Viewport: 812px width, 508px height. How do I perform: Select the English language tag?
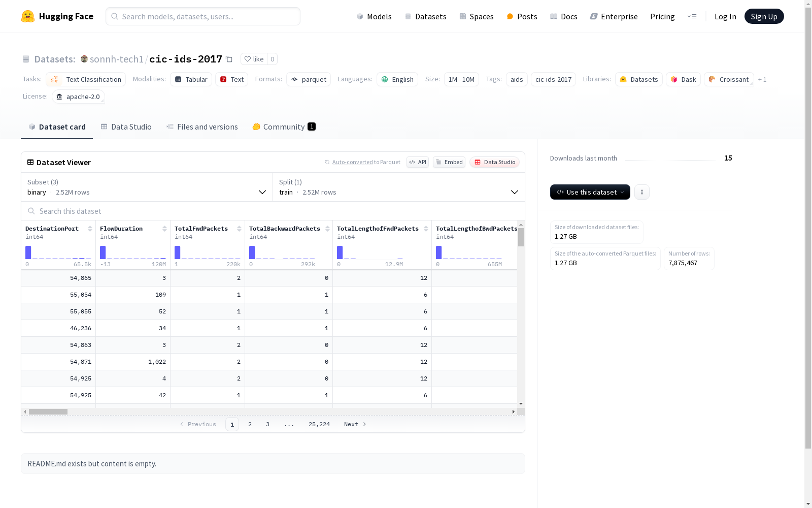397,79
